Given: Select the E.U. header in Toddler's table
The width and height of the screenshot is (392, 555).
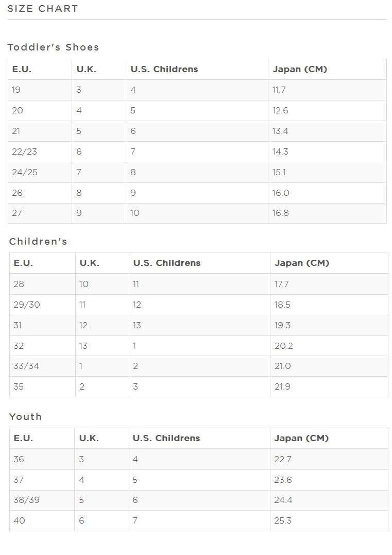Looking at the screenshot, I should pos(22,70).
